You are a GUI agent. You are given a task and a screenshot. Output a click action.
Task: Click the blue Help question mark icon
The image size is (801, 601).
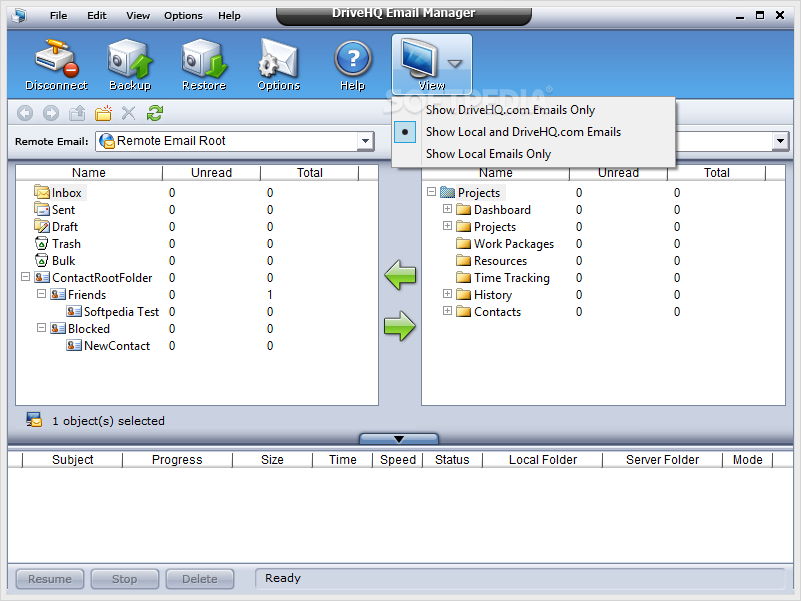352,58
